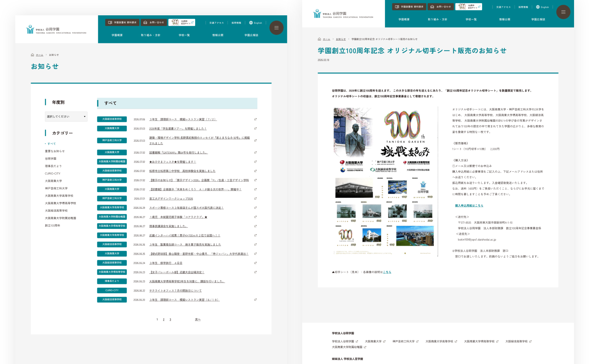The height and width of the screenshot is (364, 589).
Task: Click home icon in left page breadcrumb
Action: click(33, 55)
